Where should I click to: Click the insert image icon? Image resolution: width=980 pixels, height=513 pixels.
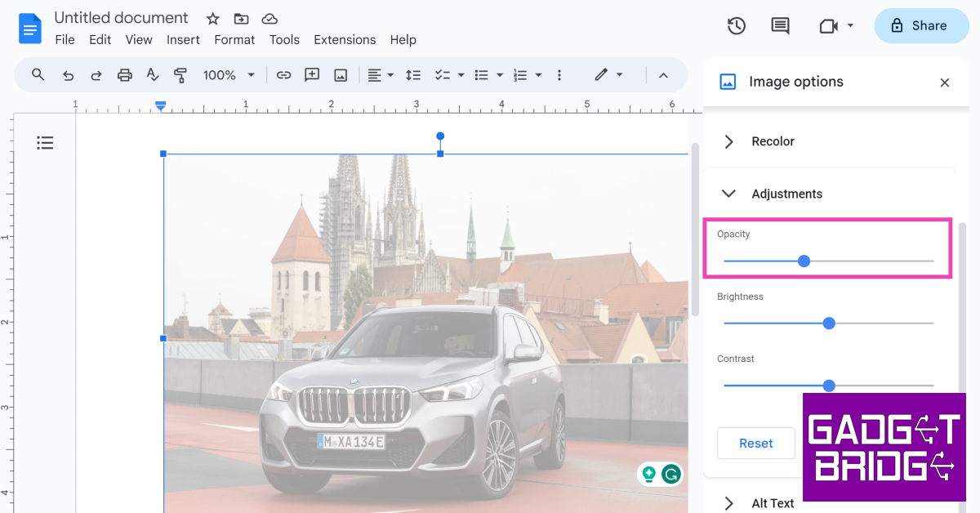[341, 75]
